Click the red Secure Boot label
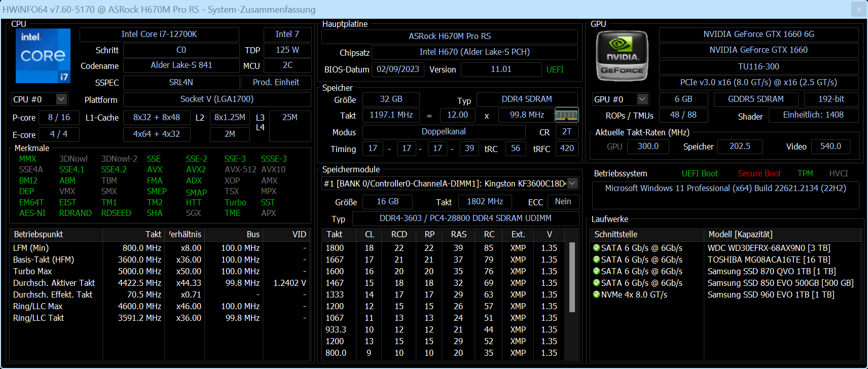The width and height of the screenshot is (868, 369). click(x=759, y=173)
